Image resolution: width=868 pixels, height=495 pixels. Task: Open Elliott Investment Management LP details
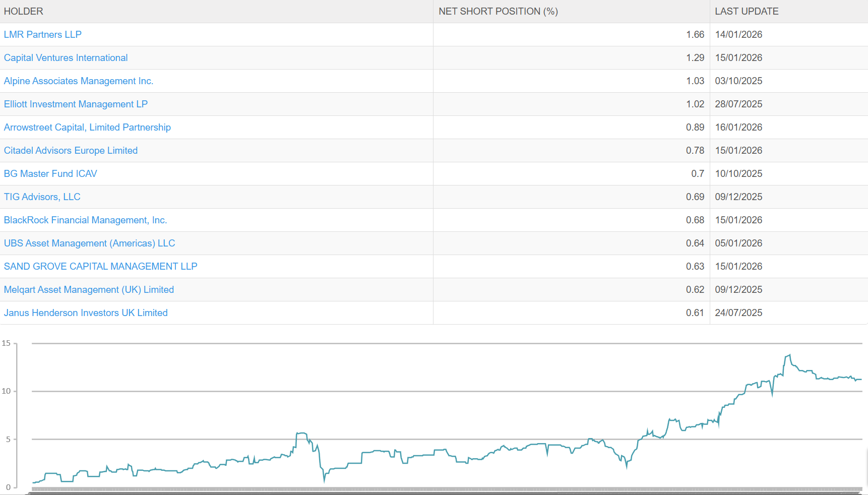pos(76,104)
